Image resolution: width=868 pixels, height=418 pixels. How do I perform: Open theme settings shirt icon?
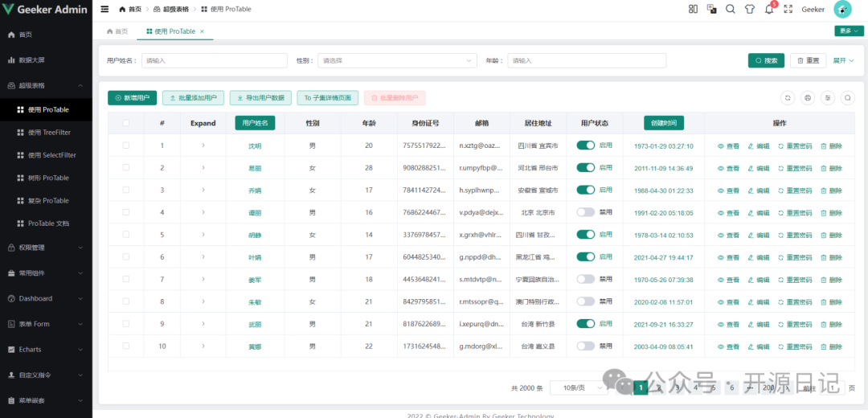750,9
